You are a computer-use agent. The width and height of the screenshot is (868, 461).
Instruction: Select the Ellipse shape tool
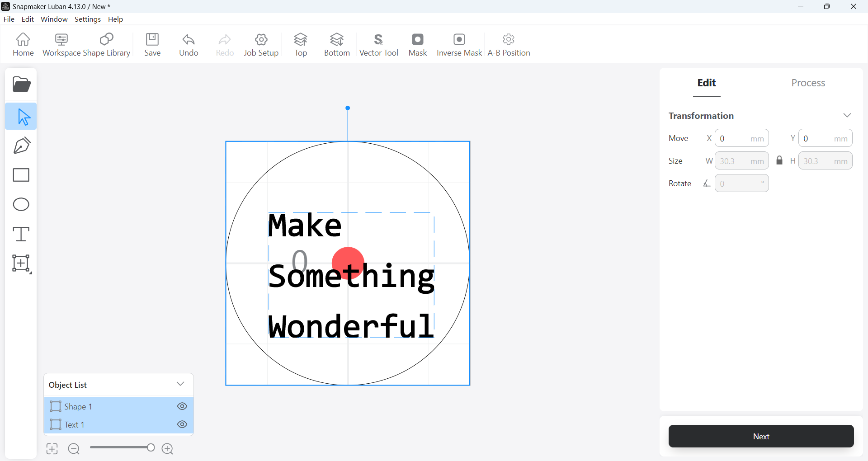click(x=21, y=204)
